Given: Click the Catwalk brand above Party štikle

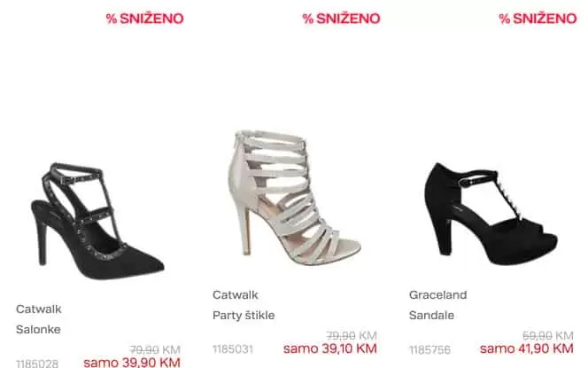Looking at the screenshot, I should click(x=236, y=294).
